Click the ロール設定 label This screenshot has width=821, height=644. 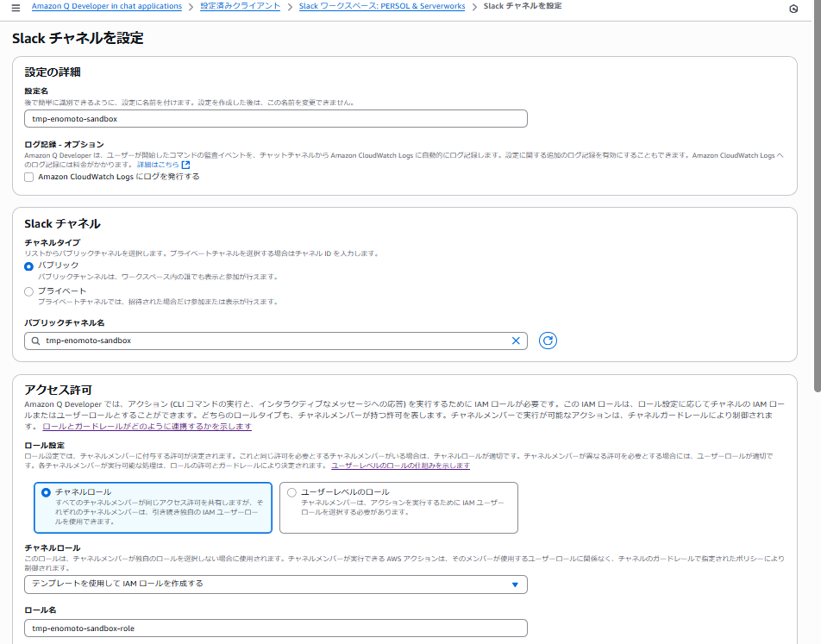pos(45,446)
